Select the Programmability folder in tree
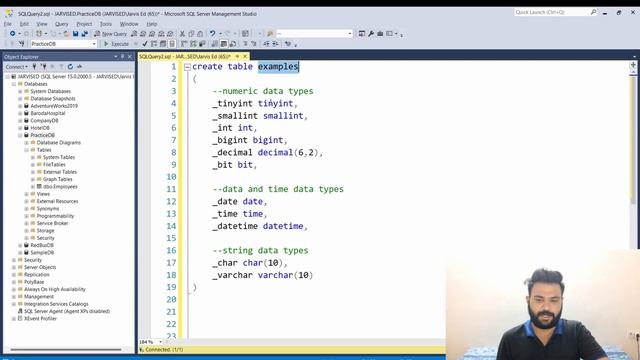640x360 pixels. click(x=56, y=216)
